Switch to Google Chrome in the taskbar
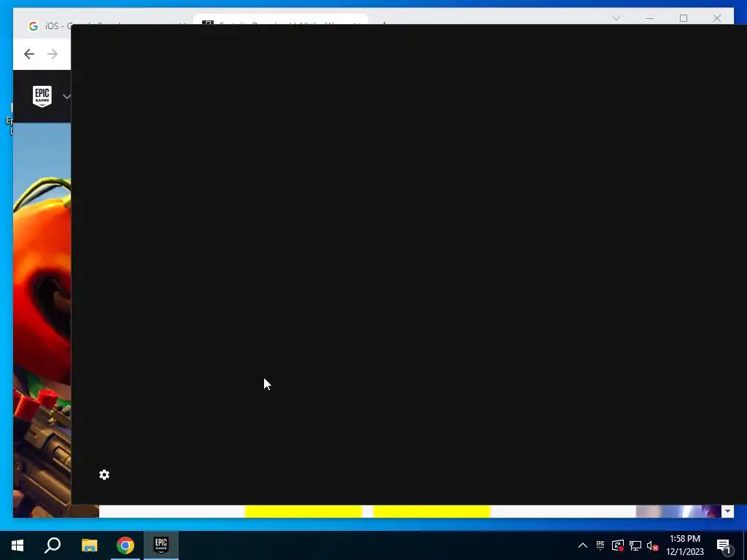 pos(125,545)
